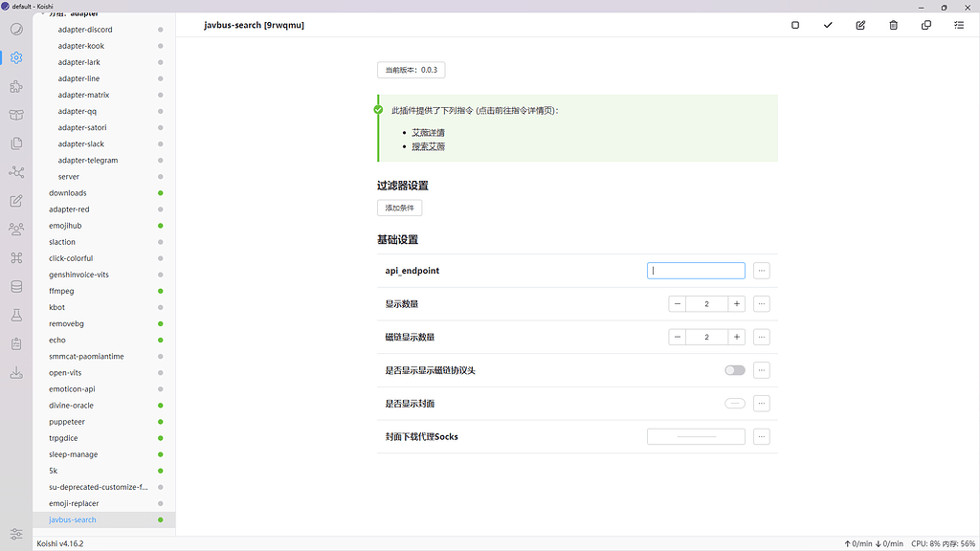Open the log download icon in sidebar
Image resolution: width=980 pixels, height=551 pixels.
(x=15, y=371)
